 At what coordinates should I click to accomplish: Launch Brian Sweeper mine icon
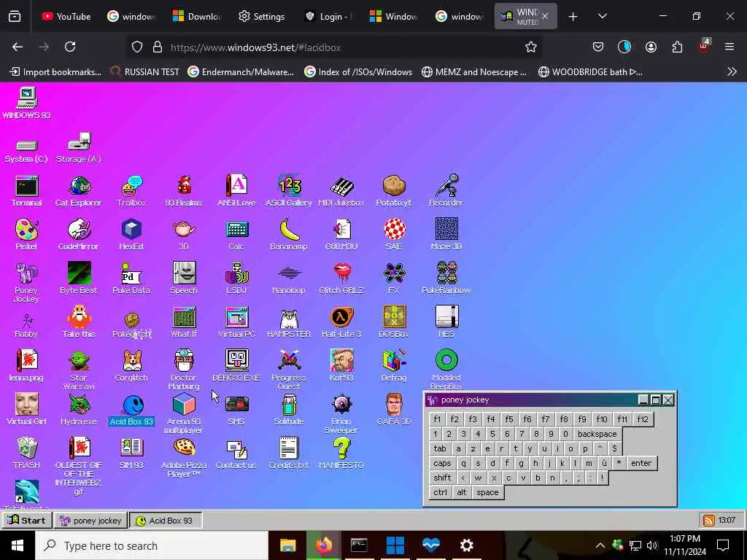pyautogui.click(x=341, y=413)
